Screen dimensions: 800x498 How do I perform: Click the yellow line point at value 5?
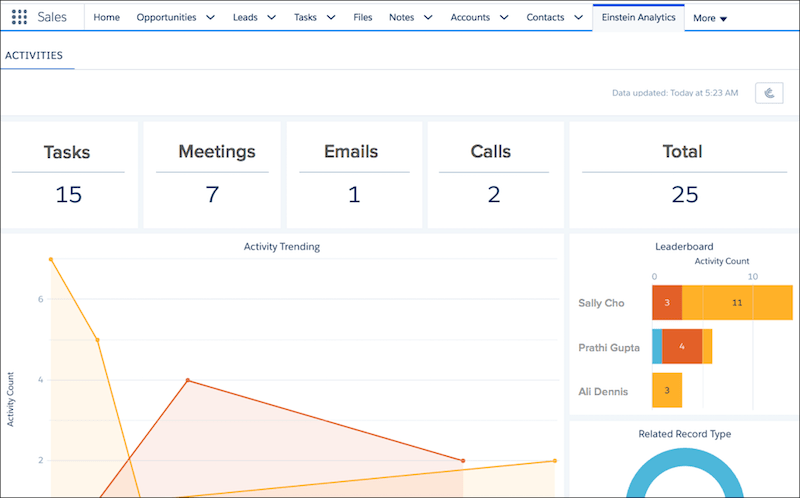click(97, 340)
